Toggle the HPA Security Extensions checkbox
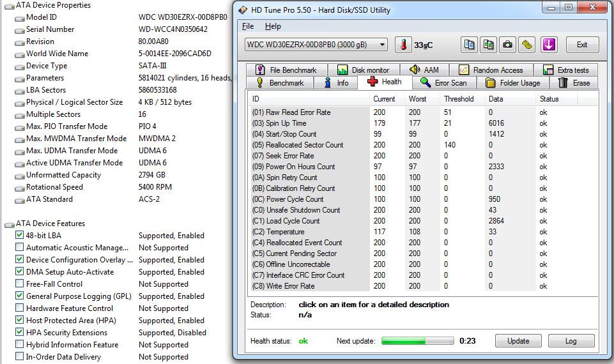Screen dimensions: 614x364 (x=19, y=332)
